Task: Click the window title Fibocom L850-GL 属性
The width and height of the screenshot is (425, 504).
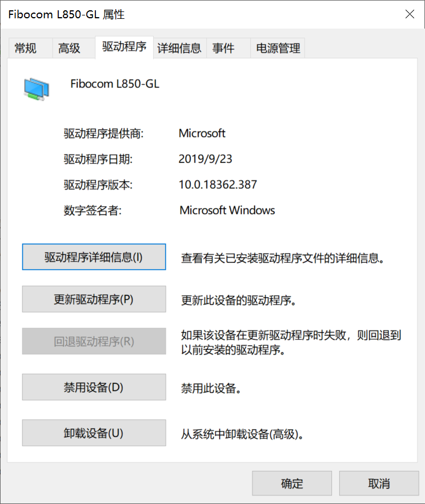Action: (66, 14)
